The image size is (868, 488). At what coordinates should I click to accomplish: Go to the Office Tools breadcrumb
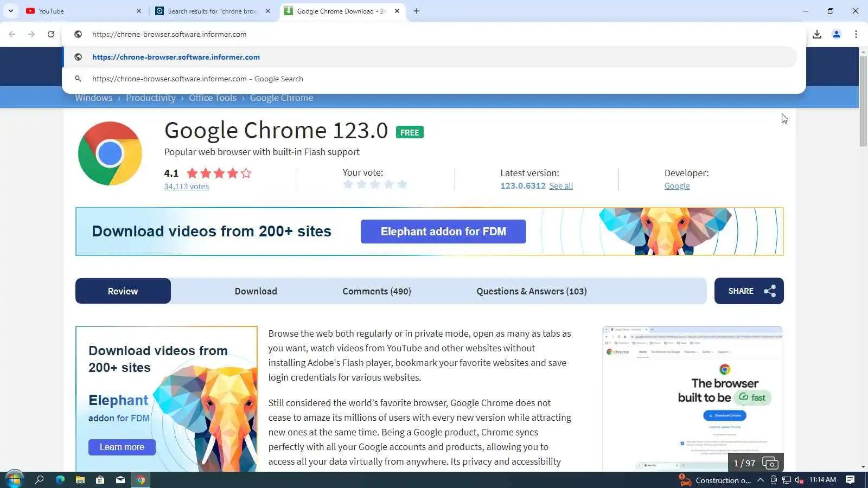(213, 98)
